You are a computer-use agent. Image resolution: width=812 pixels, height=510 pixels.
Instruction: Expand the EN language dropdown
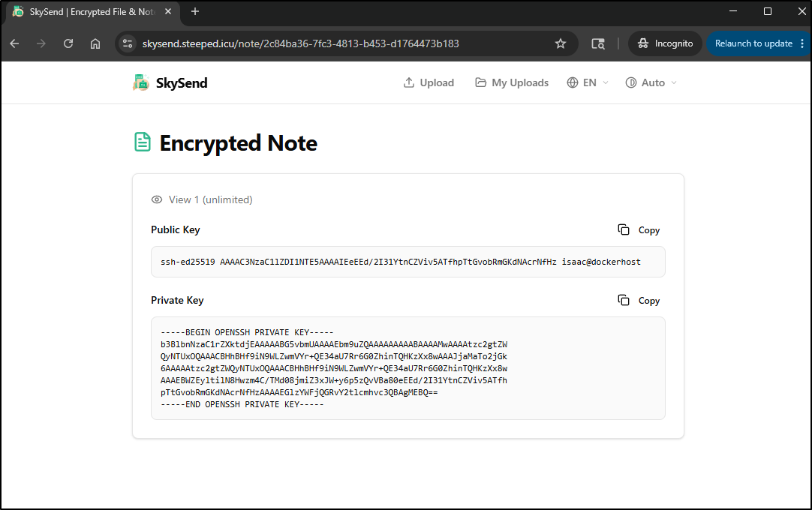pyautogui.click(x=588, y=82)
